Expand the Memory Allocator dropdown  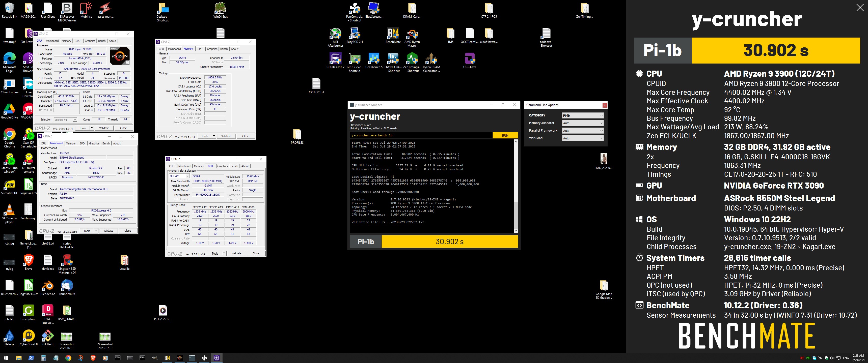(x=583, y=123)
